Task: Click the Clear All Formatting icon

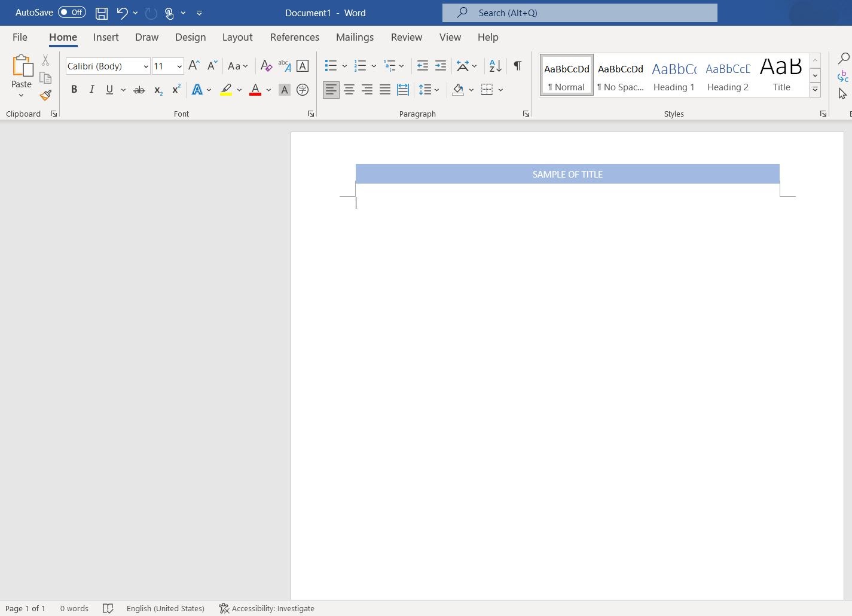Action: click(266, 66)
